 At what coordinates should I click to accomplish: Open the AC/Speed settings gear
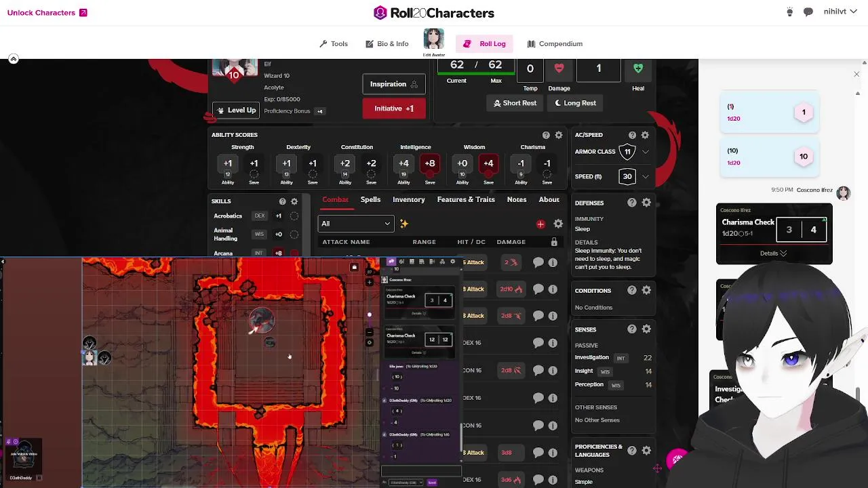(645, 135)
